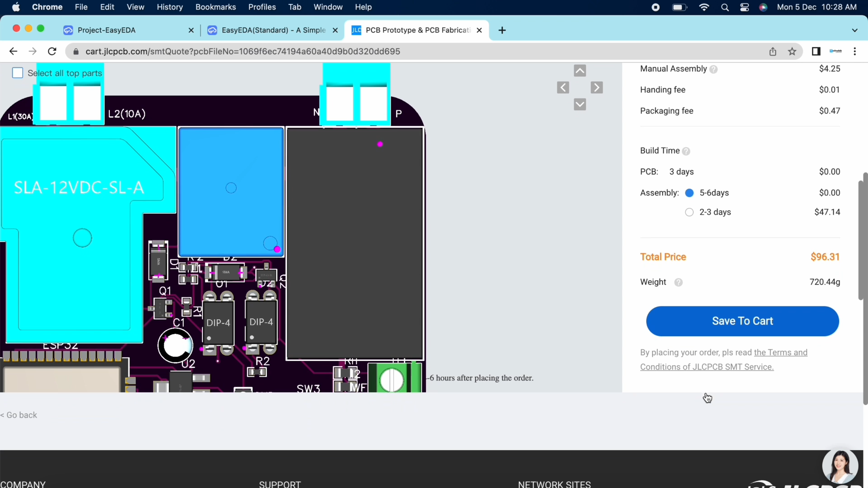
Task: Click the $47.14 expedite fee
Action: coord(827,212)
